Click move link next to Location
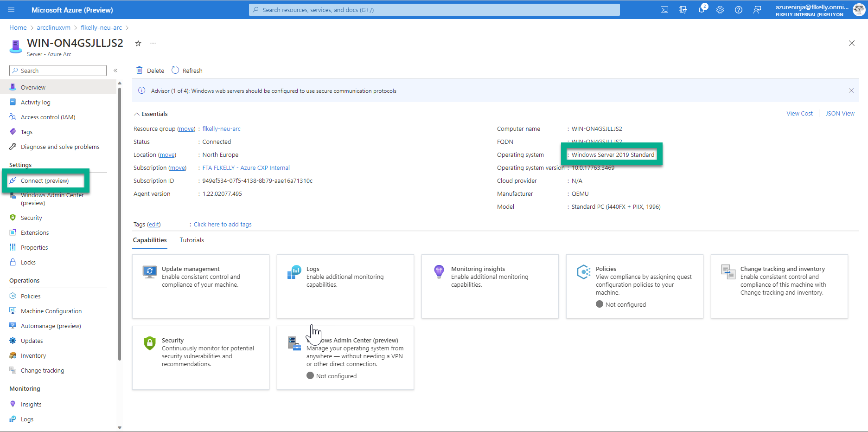Viewport: 868px width, 432px height. (167, 155)
